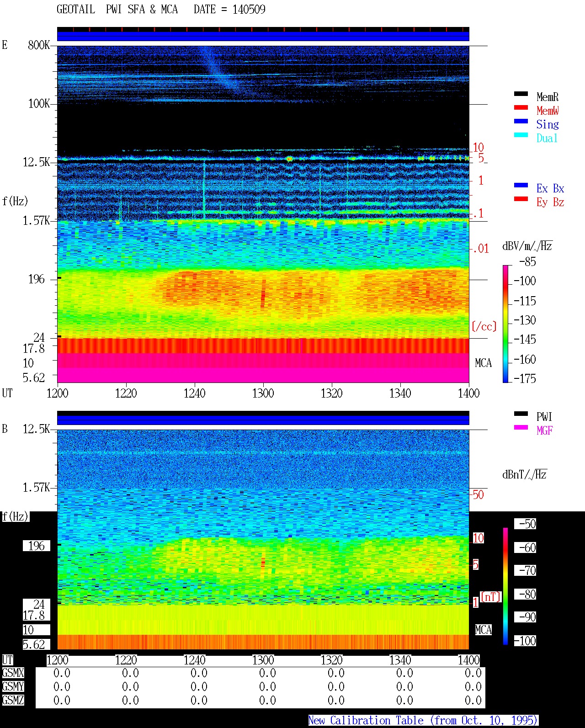Select the MemW legend label
This screenshot has width=585, height=728.
[x=548, y=111]
